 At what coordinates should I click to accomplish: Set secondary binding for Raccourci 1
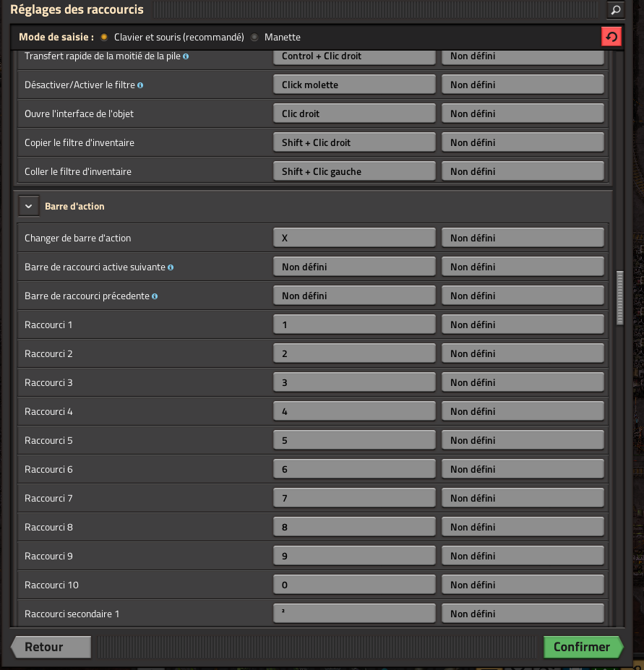pyautogui.click(x=523, y=325)
